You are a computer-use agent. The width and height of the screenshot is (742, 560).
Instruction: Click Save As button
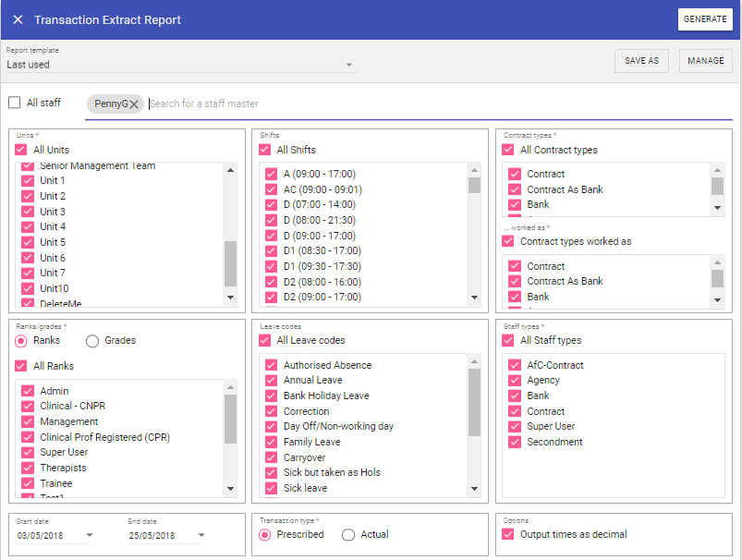[641, 61]
